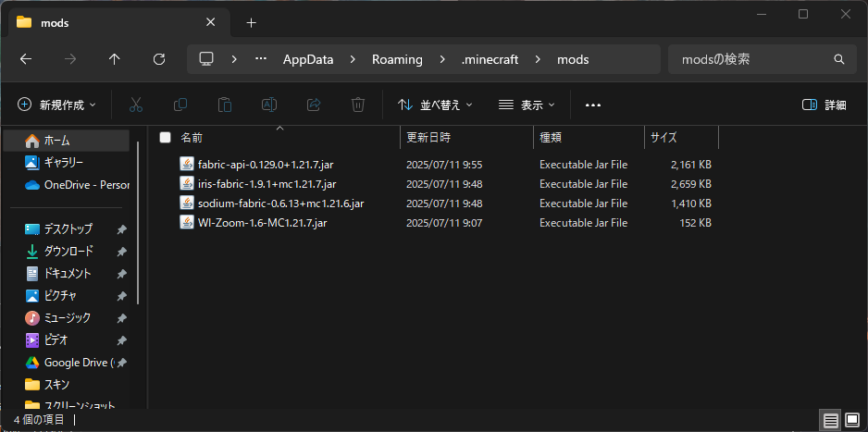Click the 2025/07/11 9:55 date cell
868x432 pixels.
pos(443,165)
